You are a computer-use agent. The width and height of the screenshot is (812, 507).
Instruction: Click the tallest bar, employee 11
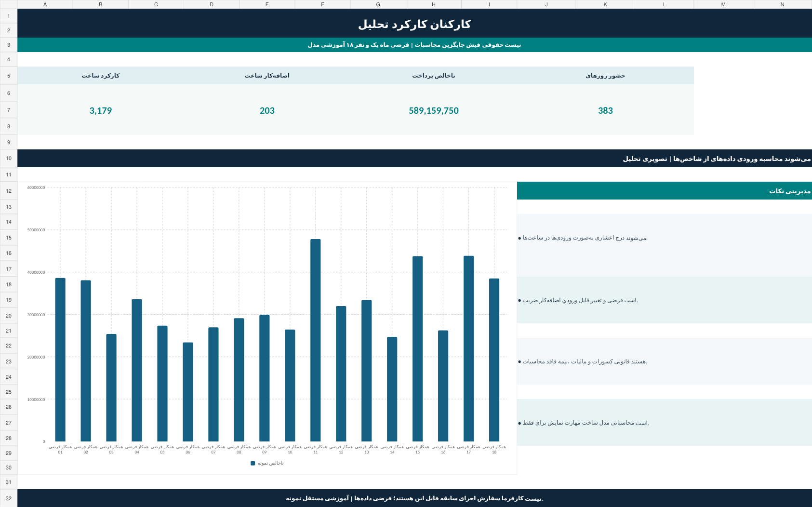tap(316, 340)
